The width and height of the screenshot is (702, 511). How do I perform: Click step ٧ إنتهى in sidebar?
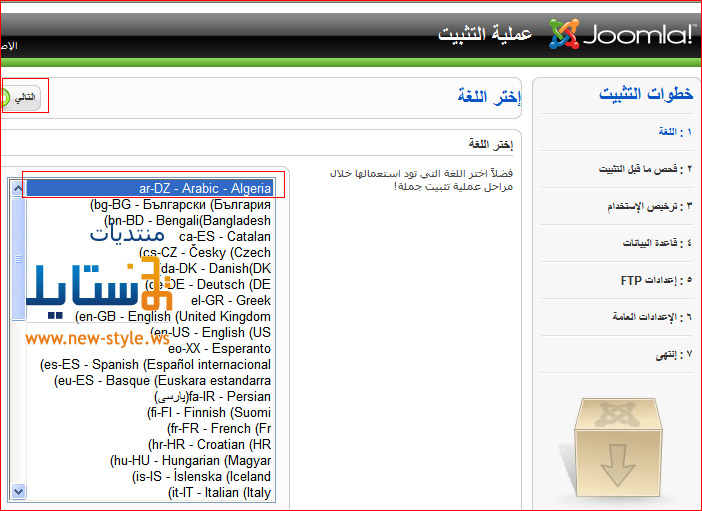click(x=674, y=355)
